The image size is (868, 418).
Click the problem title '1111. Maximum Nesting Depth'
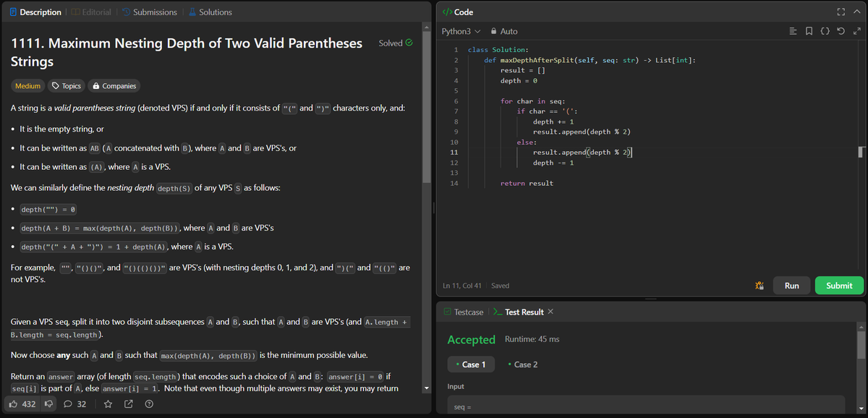click(187, 52)
